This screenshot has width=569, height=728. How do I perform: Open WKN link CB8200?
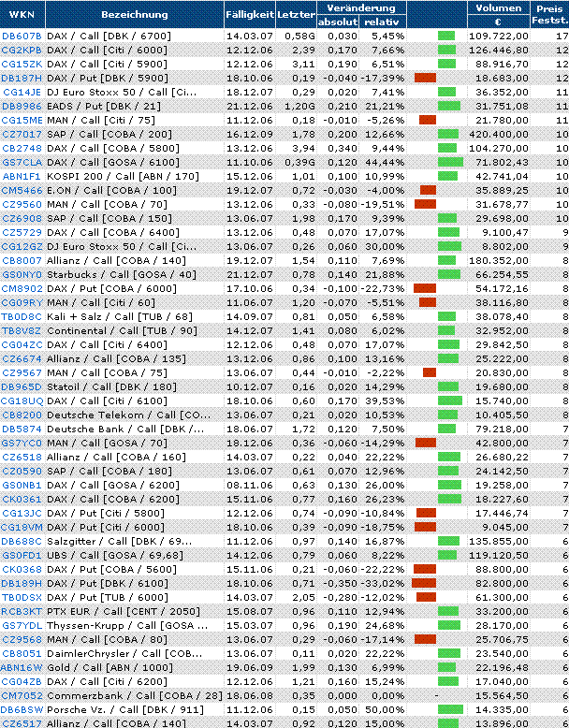pyautogui.click(x=22, y=415)
